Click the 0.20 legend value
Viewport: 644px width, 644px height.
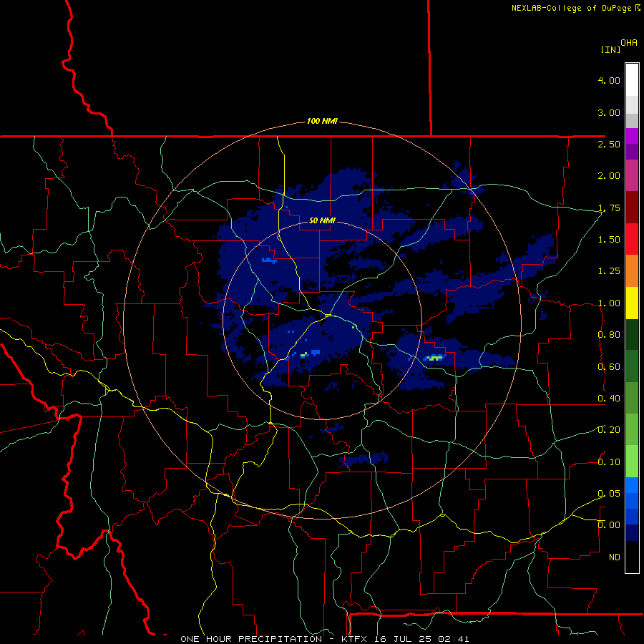point(609,430)
